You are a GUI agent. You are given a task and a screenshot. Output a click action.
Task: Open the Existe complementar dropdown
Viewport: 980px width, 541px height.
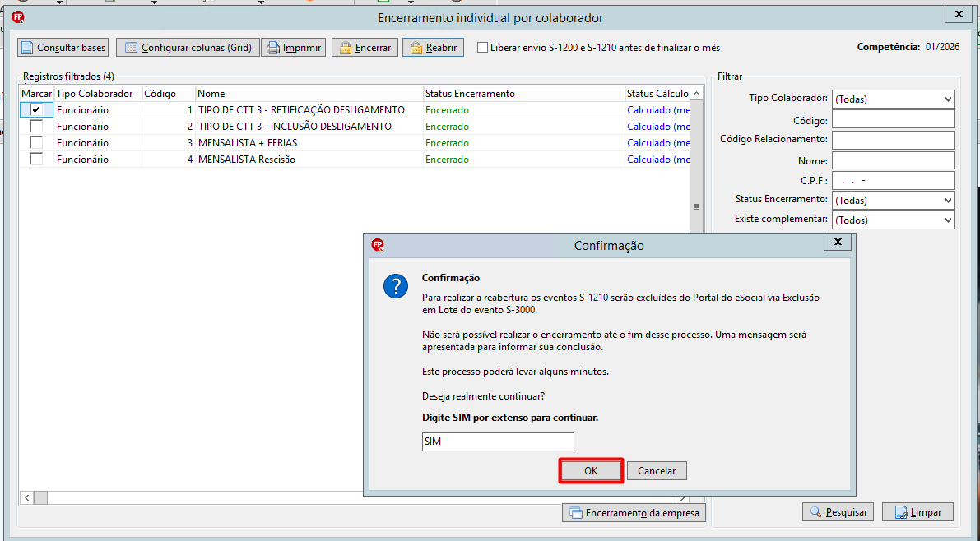[893, 220]
